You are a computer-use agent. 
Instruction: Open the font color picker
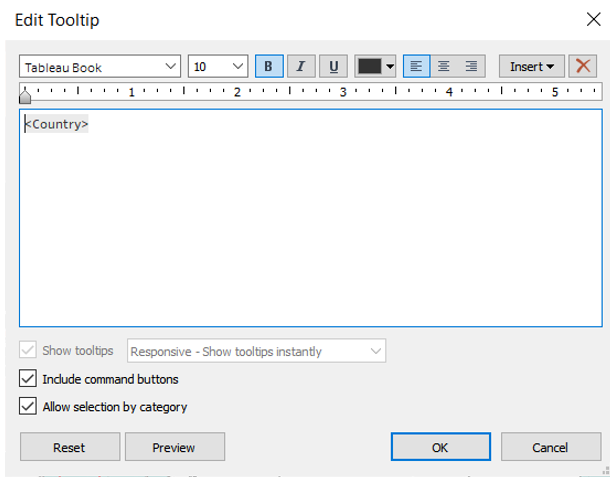pyautogui.click(x=377, y=66)
